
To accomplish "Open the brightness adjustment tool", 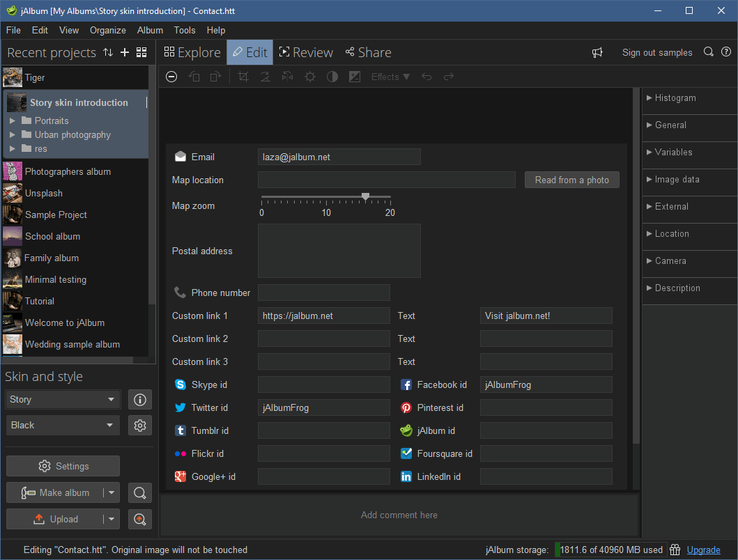I will tap(309, 77).
